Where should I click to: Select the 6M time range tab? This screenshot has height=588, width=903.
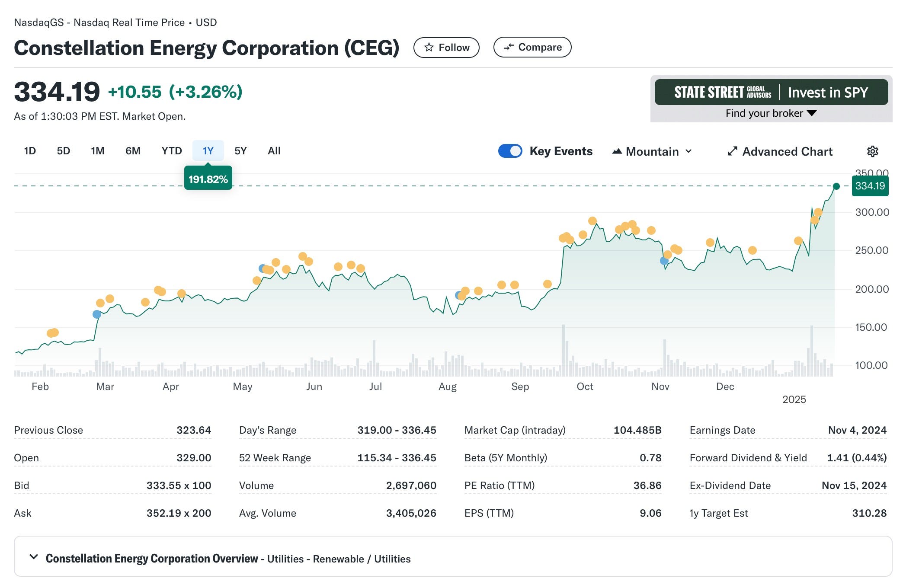133,151
